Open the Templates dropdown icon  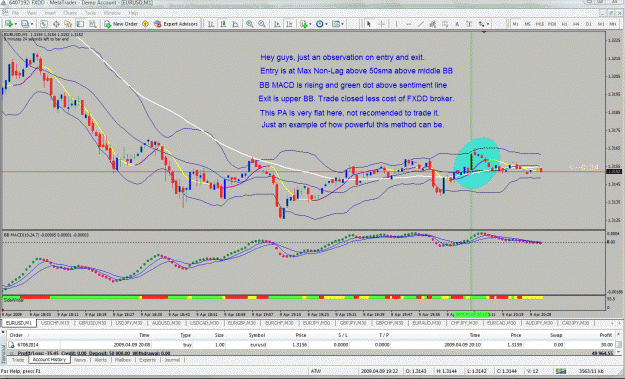(338, 24)
